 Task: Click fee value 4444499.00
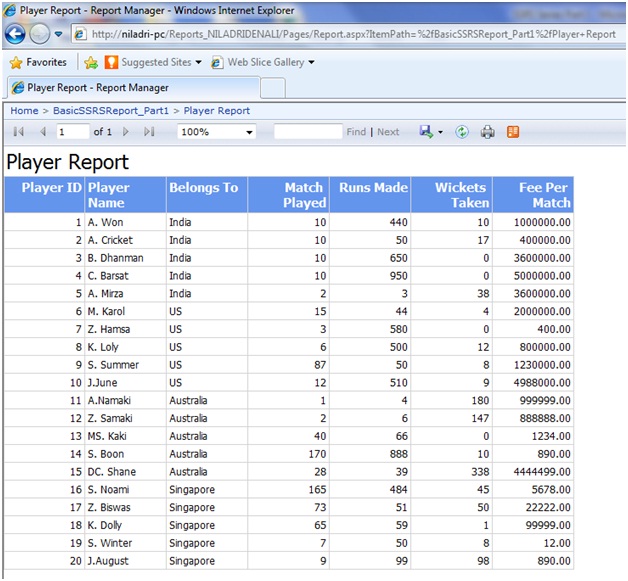pos(542,472)
